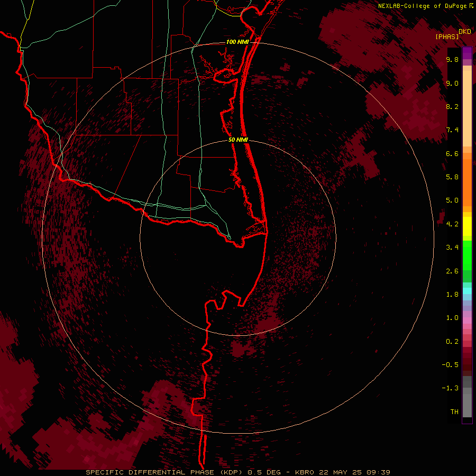Click the 4.2 value on the legend

point(452,224)
